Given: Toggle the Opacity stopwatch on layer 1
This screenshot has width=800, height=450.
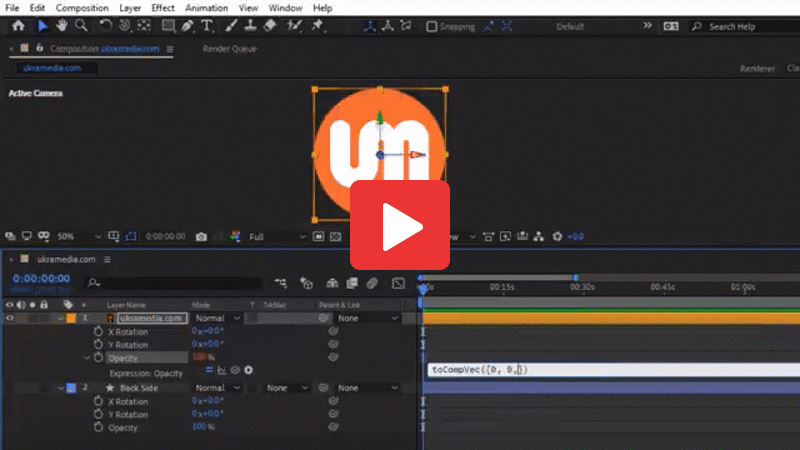Looking at the screenshot, I should tap(98, 358).
